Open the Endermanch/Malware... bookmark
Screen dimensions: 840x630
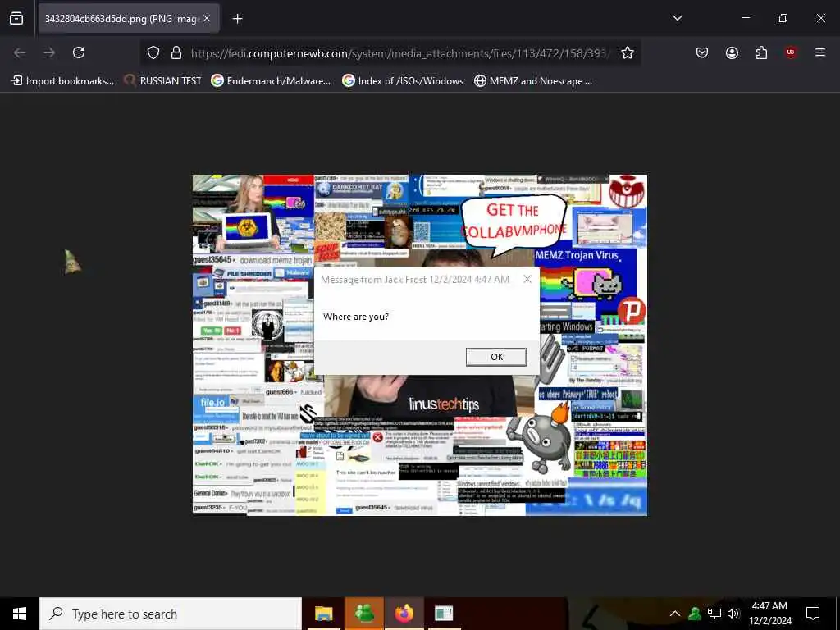coord(271,81)
